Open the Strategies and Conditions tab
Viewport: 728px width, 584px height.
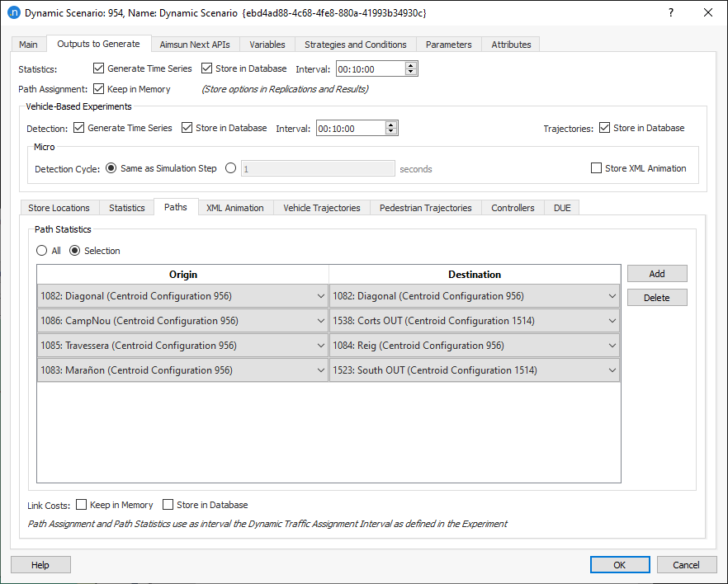[x=355, y=44]
